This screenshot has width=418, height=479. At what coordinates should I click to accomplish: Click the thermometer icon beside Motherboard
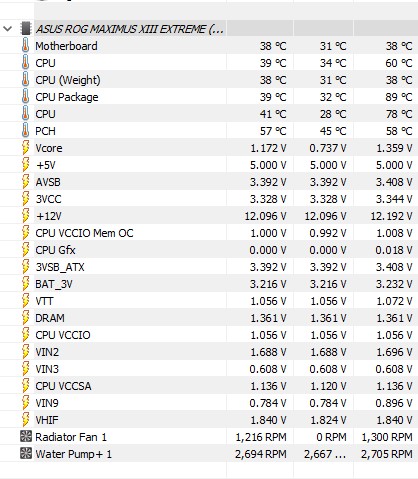tap(25, 46)
